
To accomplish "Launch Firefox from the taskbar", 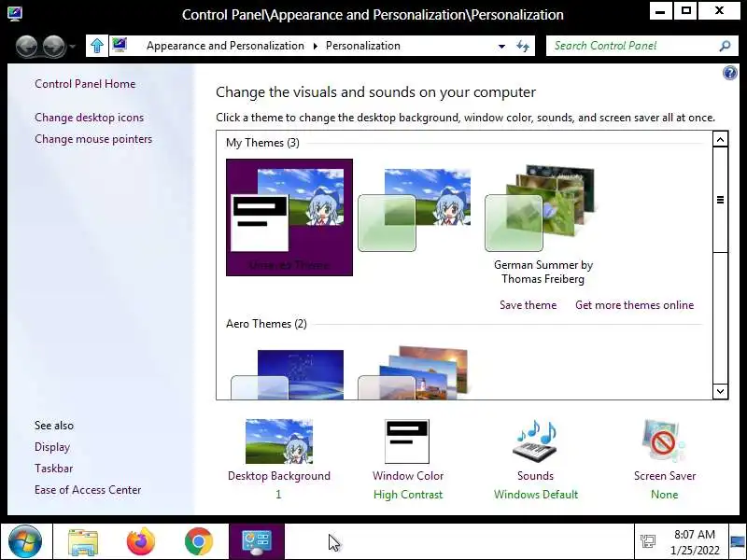I will pos(141,541).
